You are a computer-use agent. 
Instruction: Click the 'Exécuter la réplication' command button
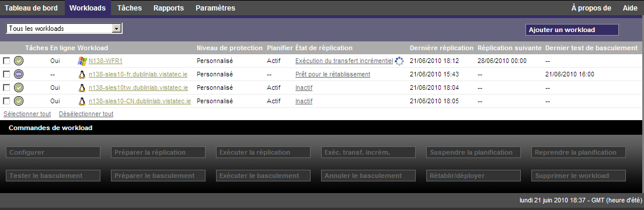pyautogui.click(x=263, y=153)
